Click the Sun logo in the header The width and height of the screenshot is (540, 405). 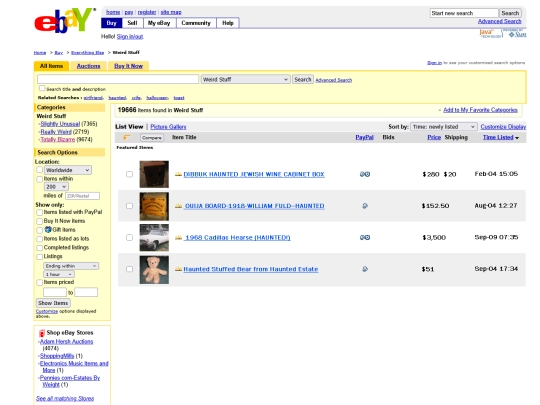[517, 34]
